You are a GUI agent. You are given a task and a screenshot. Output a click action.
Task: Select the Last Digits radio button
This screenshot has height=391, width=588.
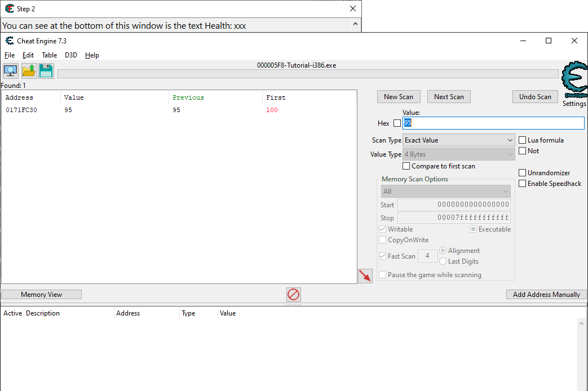click(443, 261)
